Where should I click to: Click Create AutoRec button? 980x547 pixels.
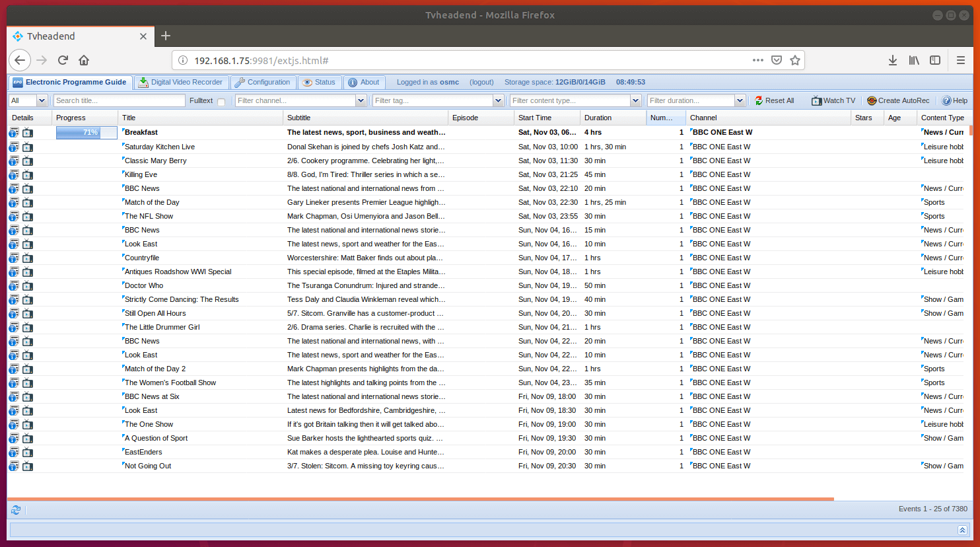pyautogui.click(x=898, y=100)
